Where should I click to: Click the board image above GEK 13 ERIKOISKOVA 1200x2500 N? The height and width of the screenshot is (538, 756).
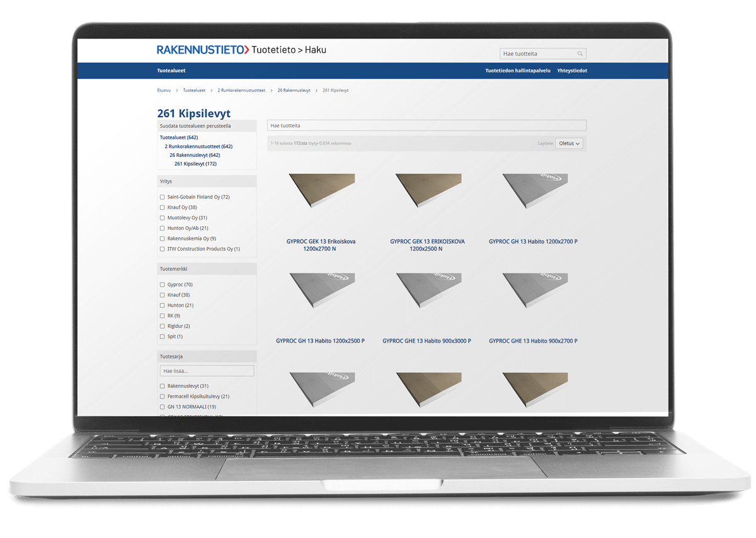point(428,191)
